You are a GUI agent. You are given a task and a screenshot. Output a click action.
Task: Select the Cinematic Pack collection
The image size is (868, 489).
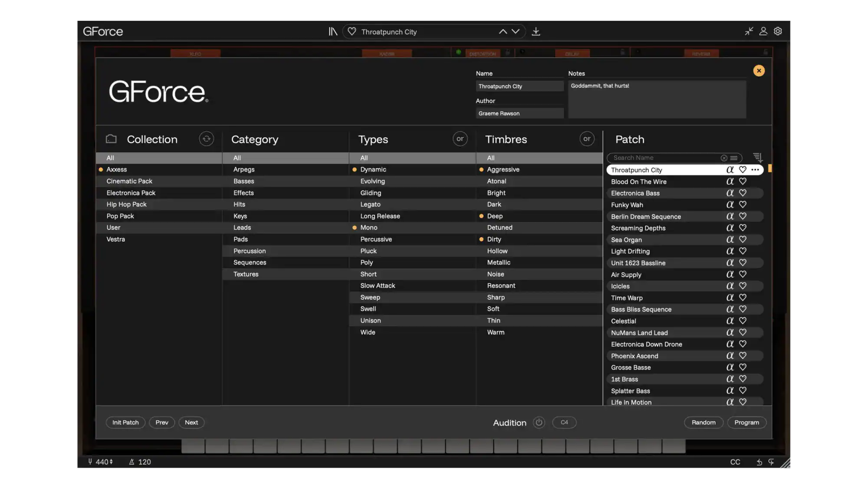159,181
